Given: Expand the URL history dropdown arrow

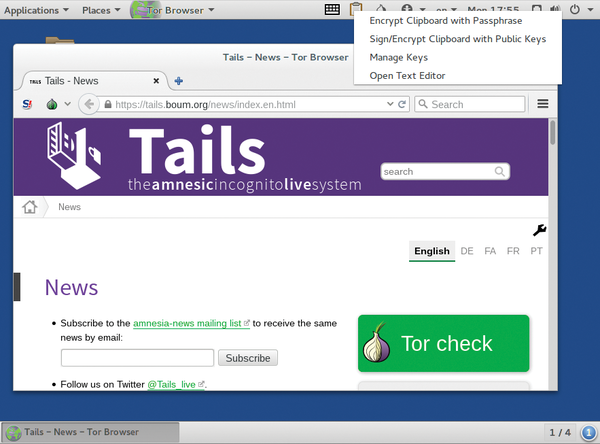Looking at the screenshot, I should (390, 104).
